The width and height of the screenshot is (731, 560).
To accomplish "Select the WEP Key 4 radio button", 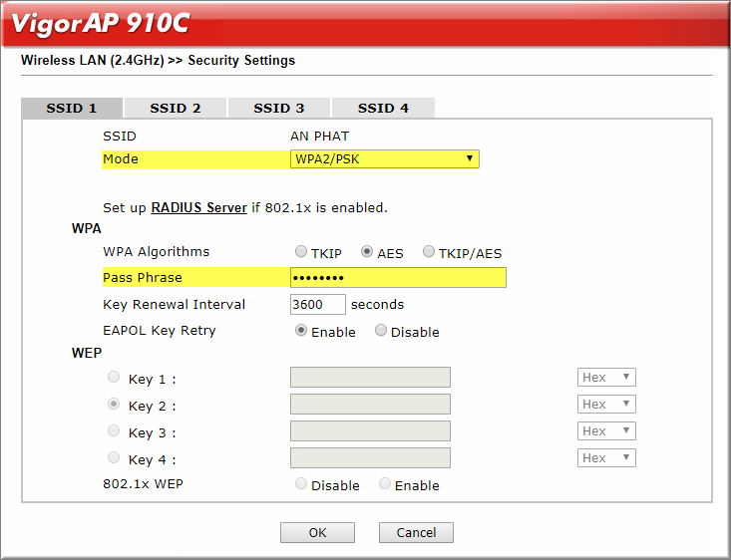I will [114, 457].
